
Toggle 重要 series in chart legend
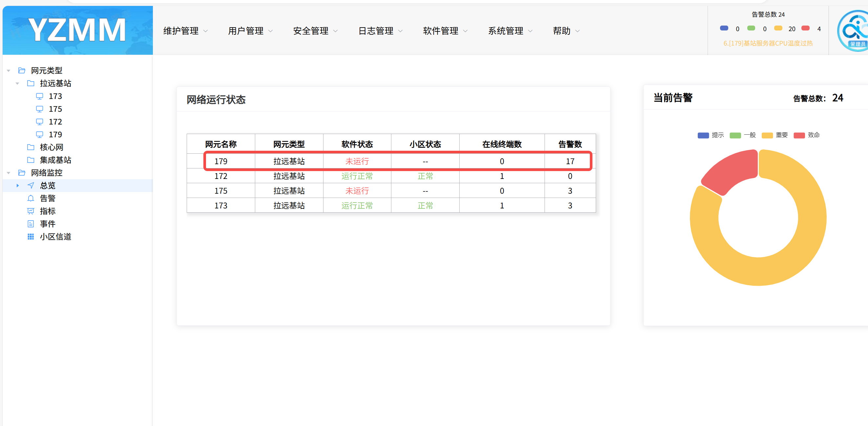coord(774,135)
